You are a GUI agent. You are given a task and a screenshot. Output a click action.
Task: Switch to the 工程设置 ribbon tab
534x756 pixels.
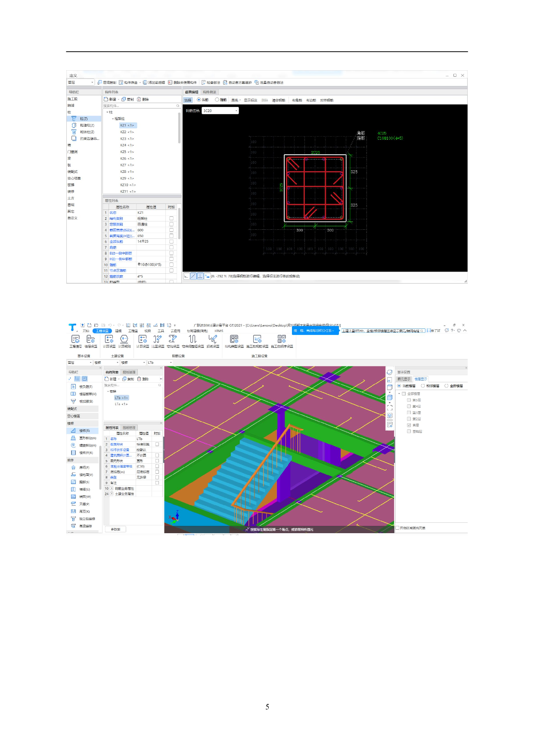click(102, 331)
